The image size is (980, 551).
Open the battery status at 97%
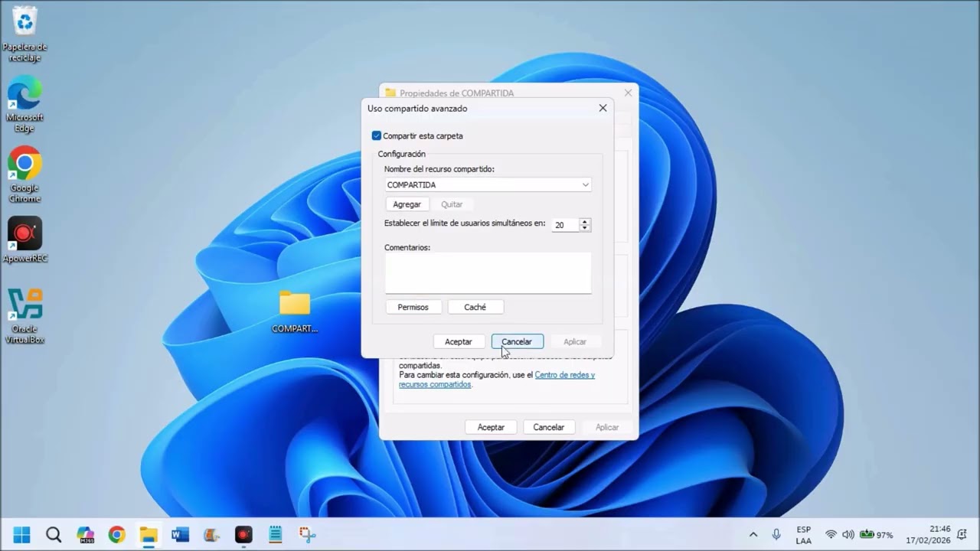click(x=877, y=534)
